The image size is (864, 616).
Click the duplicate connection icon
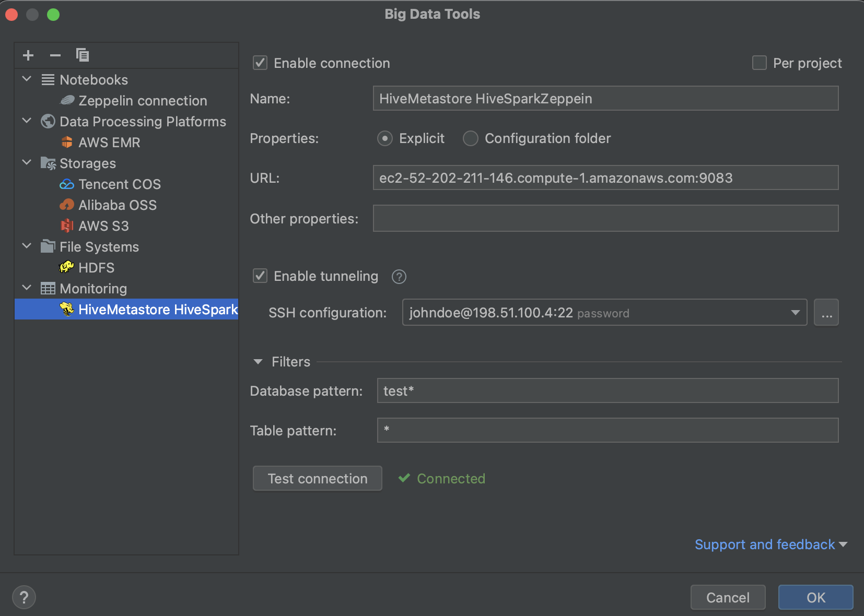point(83,55)
